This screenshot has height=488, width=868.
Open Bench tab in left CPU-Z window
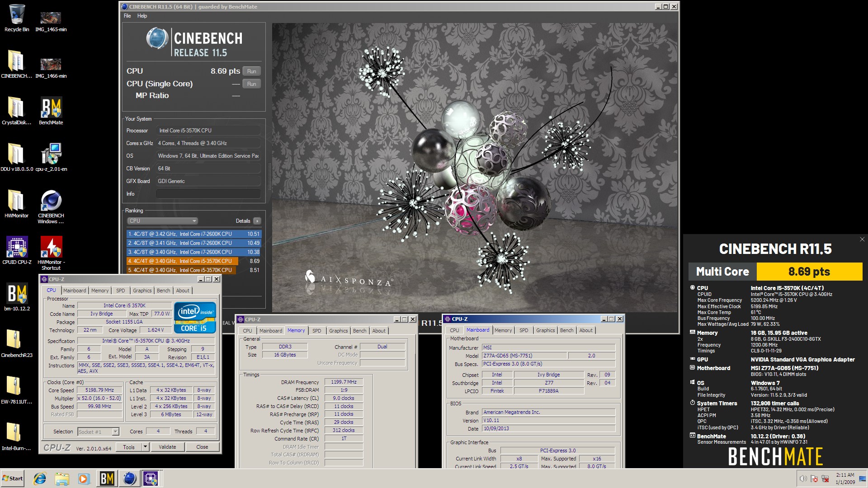(x=164, y=291)
